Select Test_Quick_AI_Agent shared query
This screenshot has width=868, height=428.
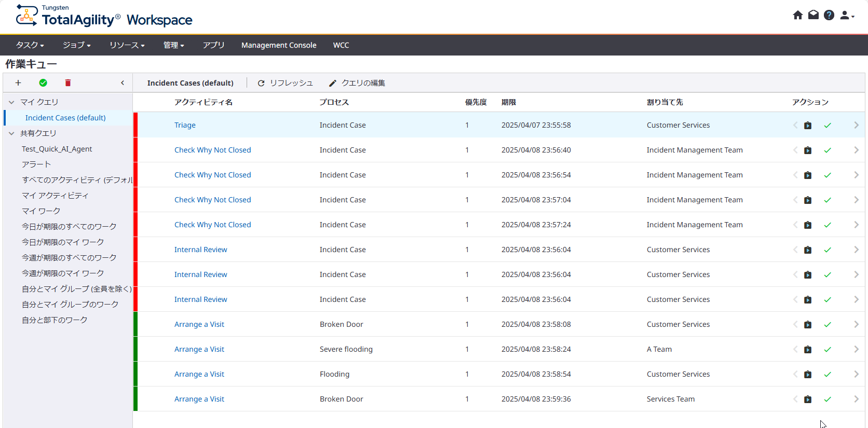click(x=57, y=149)
